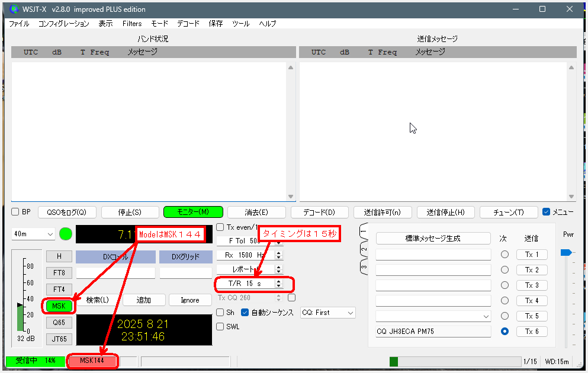Viewport: 588px width, 373px height.
Task: Click the DXグリッド input field
Action: (x=186, y=273)
